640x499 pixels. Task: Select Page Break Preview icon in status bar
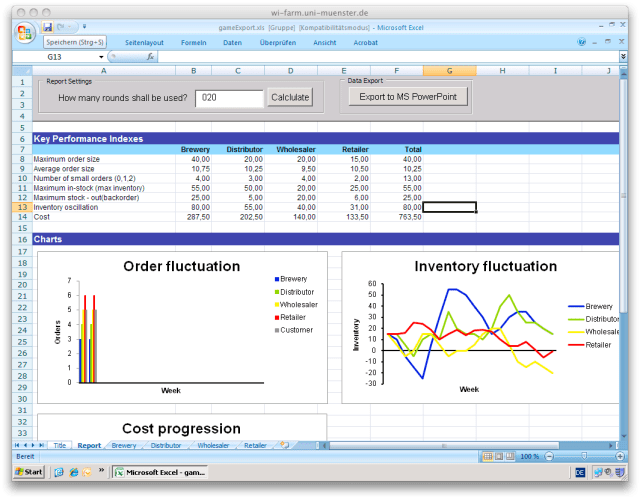point(510,456)
